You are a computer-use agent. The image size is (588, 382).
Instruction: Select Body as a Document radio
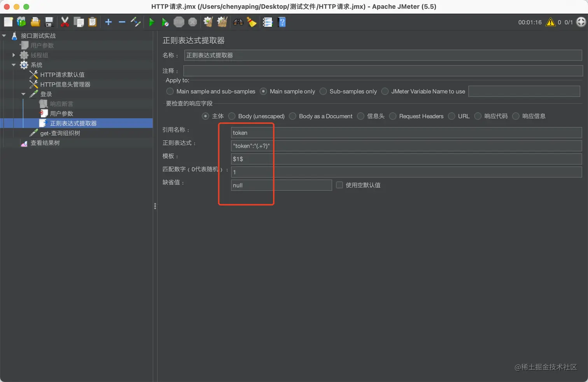point(292,116)
